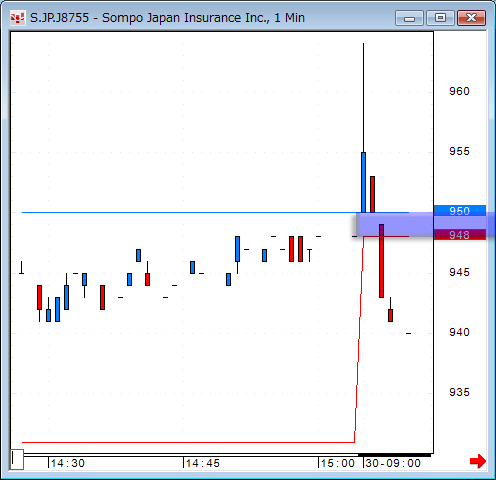Click the scroll box at bottom left
The width and height of the screenshot is (496, 480).
(x=17, y=459)
